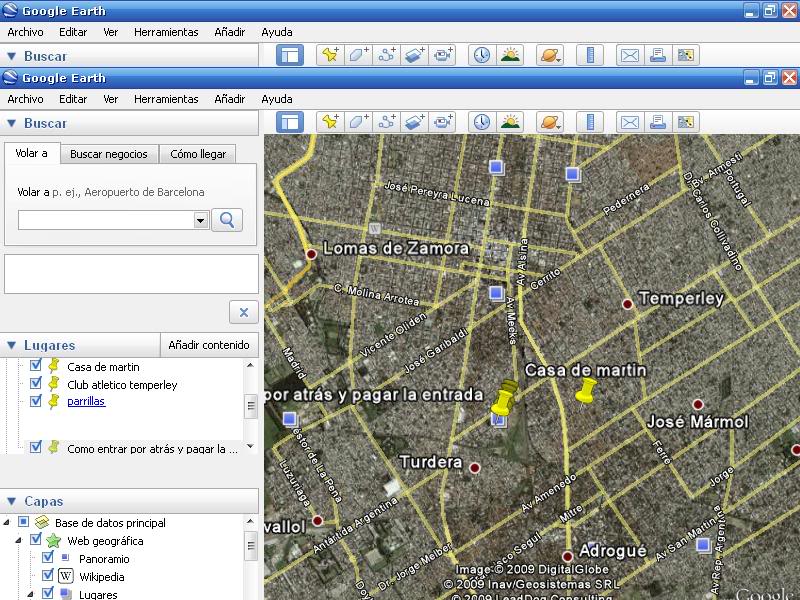Image resolution: width=800 pixels, height=600 pixels.
Task: Historical imagery clock in back window toolbar
Action: coord(482,55)
